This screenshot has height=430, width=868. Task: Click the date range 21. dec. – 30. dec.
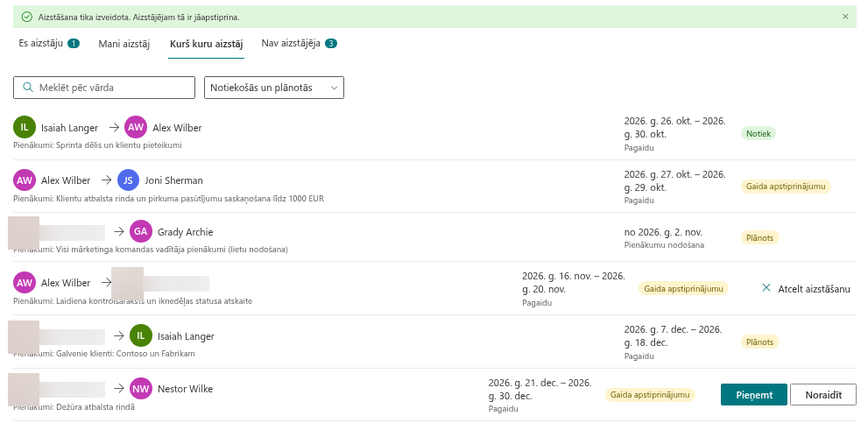pyautogui.click(x=540, y=389)
